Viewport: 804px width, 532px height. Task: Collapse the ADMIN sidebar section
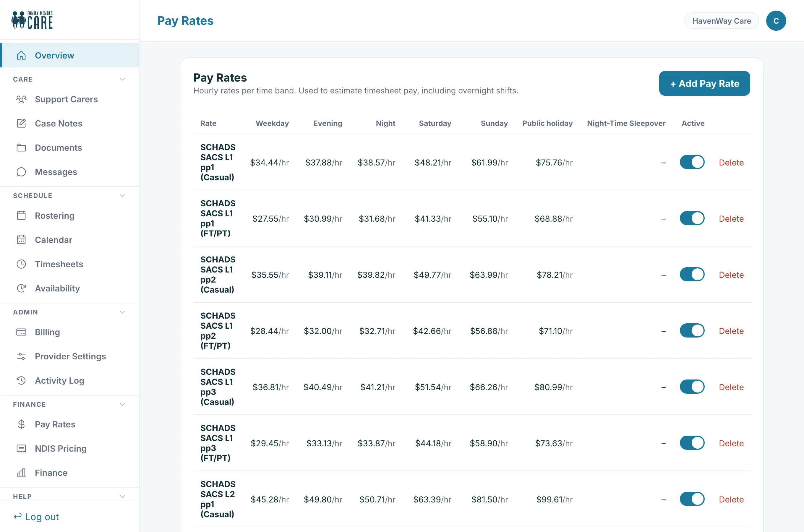(x=122, y=312)
